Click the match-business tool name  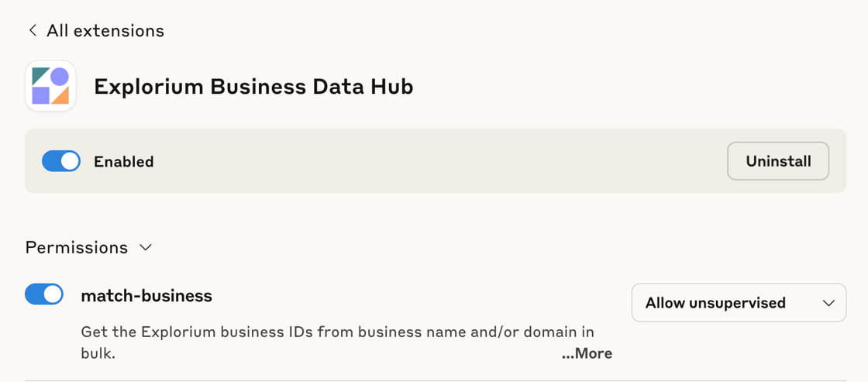tap(146, 296)
